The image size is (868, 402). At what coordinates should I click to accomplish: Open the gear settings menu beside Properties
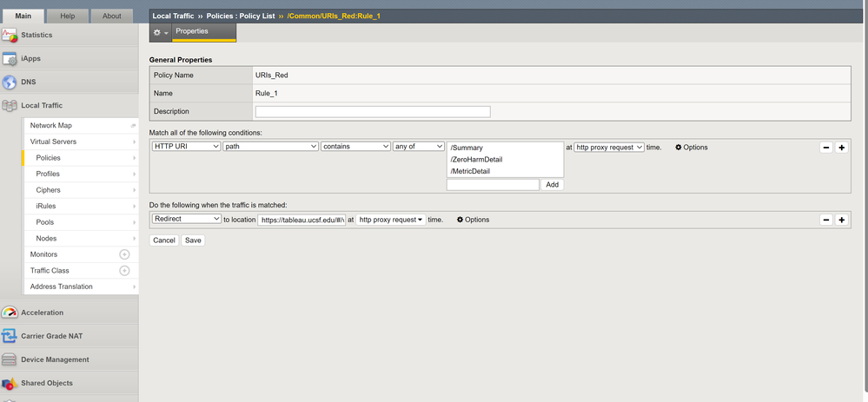160,32
